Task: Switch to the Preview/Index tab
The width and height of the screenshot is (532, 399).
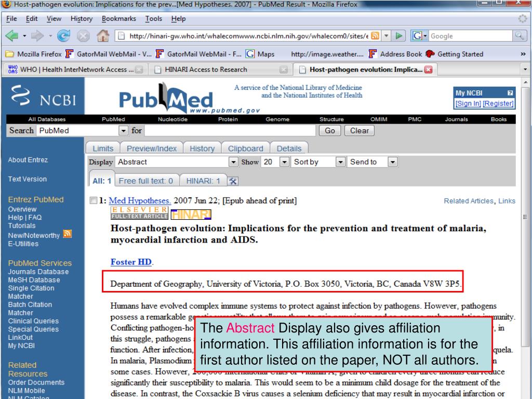Action: coord(152,148)
